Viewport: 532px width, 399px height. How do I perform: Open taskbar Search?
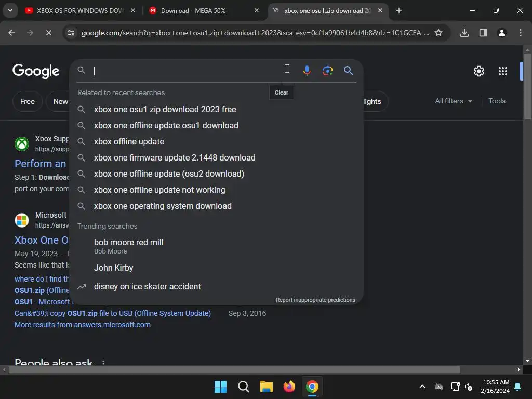click(x=244, y=387)
